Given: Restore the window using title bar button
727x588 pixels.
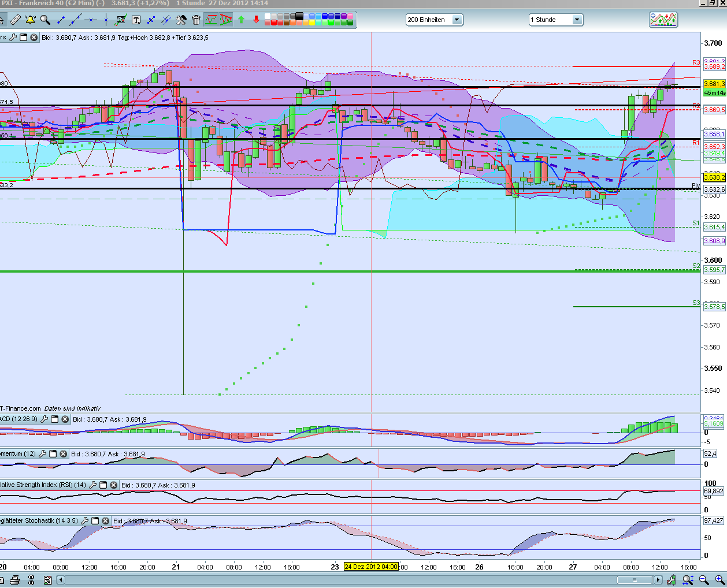Looking at the screenshot, I should point(712,3).
